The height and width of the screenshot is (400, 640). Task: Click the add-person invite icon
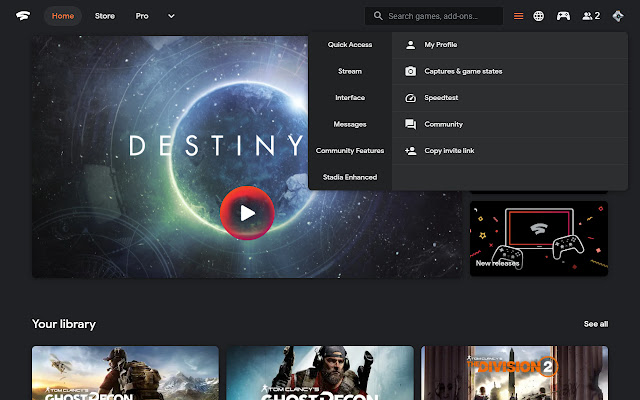(x=411, y=151)
